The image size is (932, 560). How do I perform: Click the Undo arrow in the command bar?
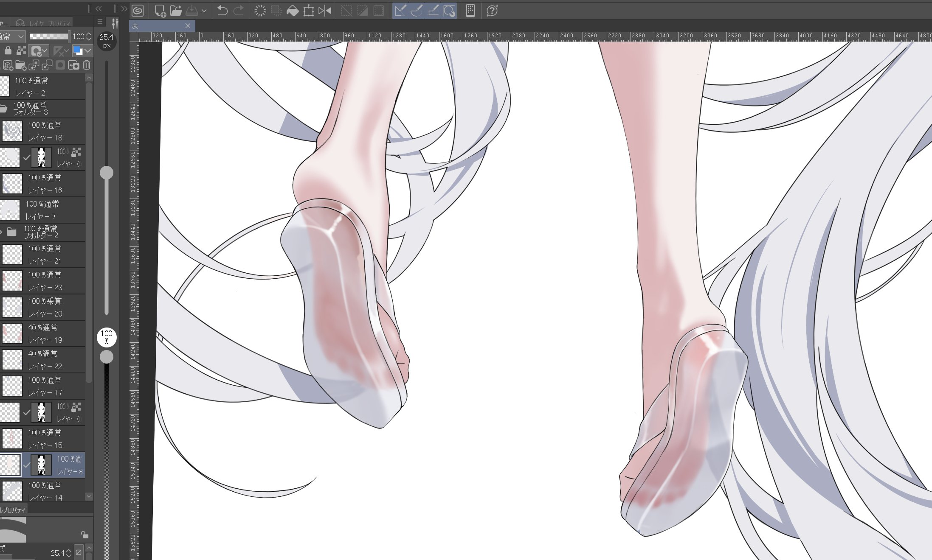point(222,11)
